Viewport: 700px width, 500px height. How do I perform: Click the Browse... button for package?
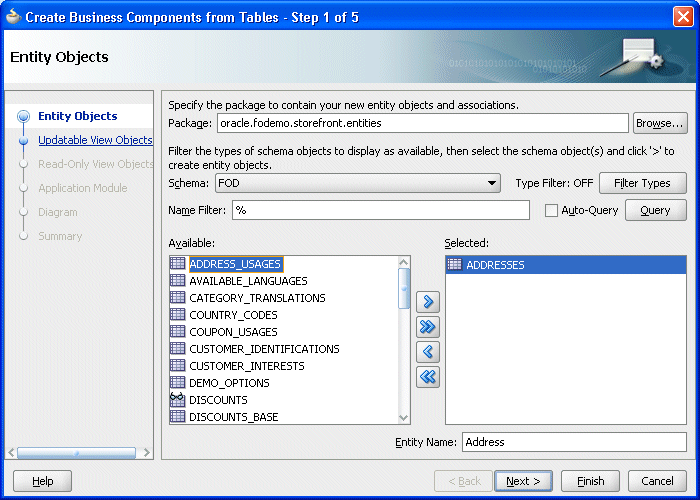pyautogui.click(x=660, y=123)
